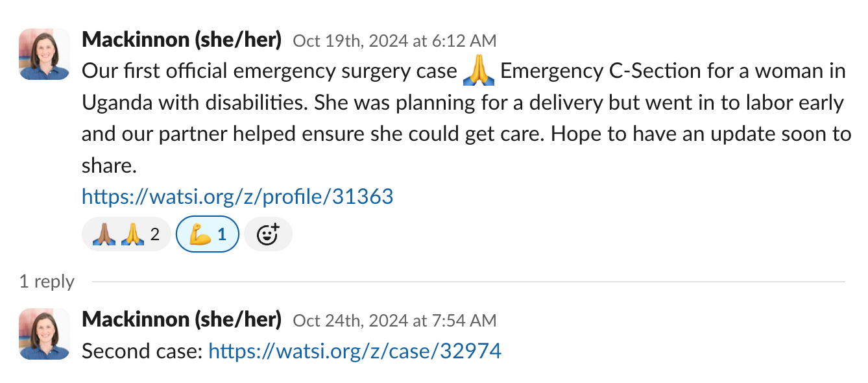
Task: Open sender name on the Oct 24th reply
Action: [182, 319]
